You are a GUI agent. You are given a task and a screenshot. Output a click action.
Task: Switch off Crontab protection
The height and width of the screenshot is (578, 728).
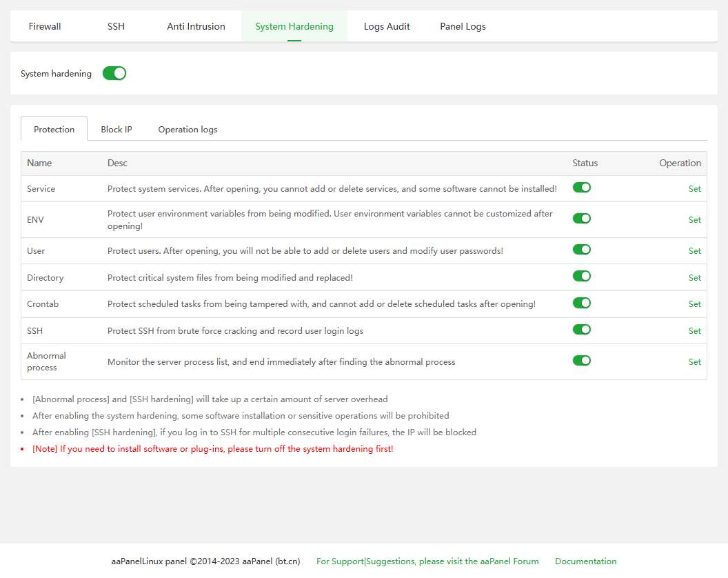[x=581, y=303]
